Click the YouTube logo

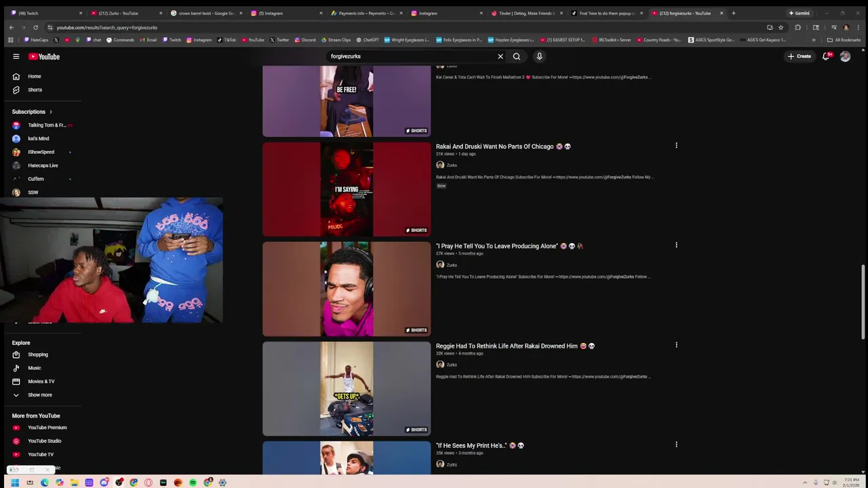tap(44, 56)
